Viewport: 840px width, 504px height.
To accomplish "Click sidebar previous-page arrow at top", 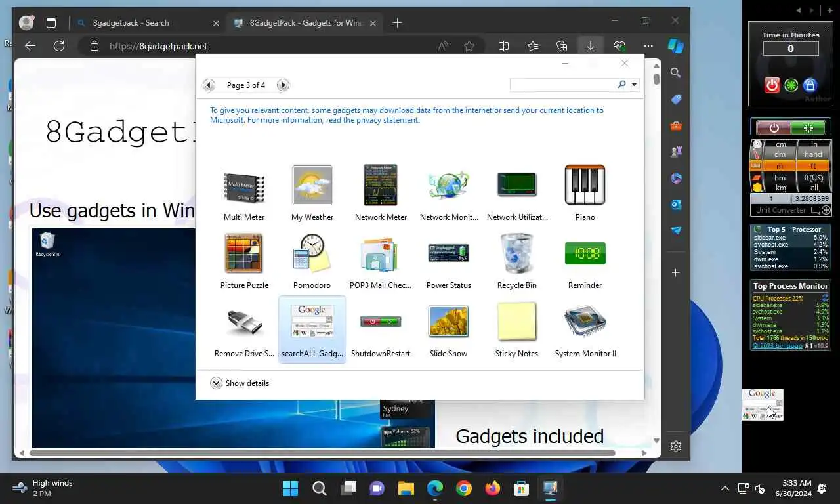I will 799,10.
